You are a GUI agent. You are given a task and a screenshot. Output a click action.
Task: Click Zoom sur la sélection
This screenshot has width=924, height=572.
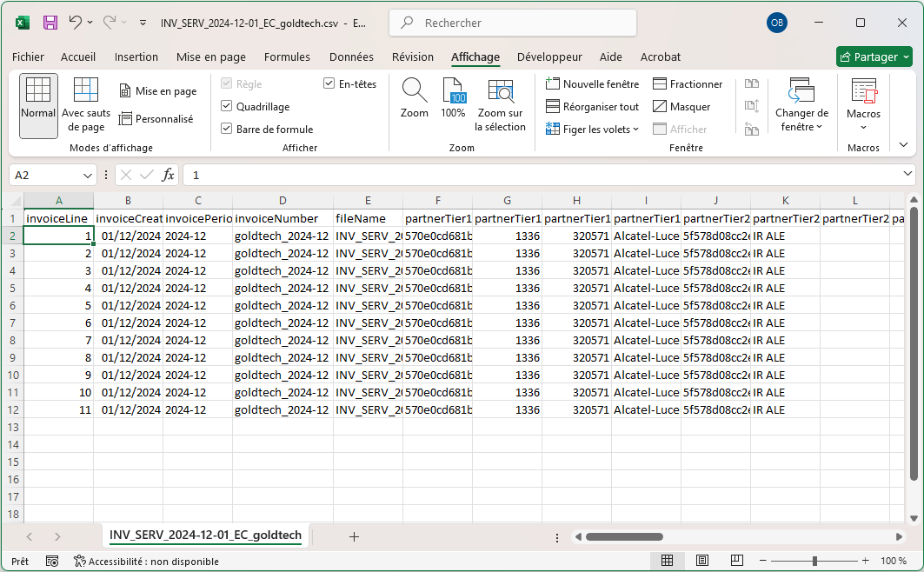click(x=501, y=105)
